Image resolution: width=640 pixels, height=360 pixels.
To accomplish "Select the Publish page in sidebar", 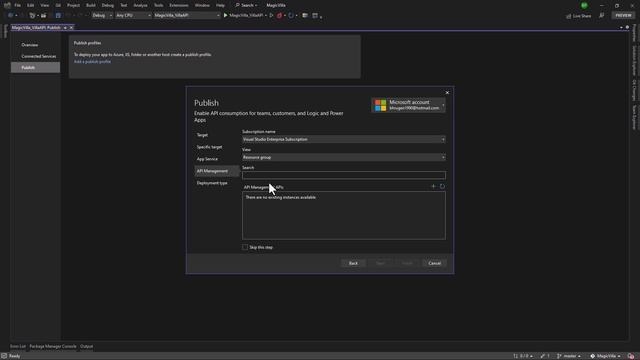I will click(x=36, y=68).
